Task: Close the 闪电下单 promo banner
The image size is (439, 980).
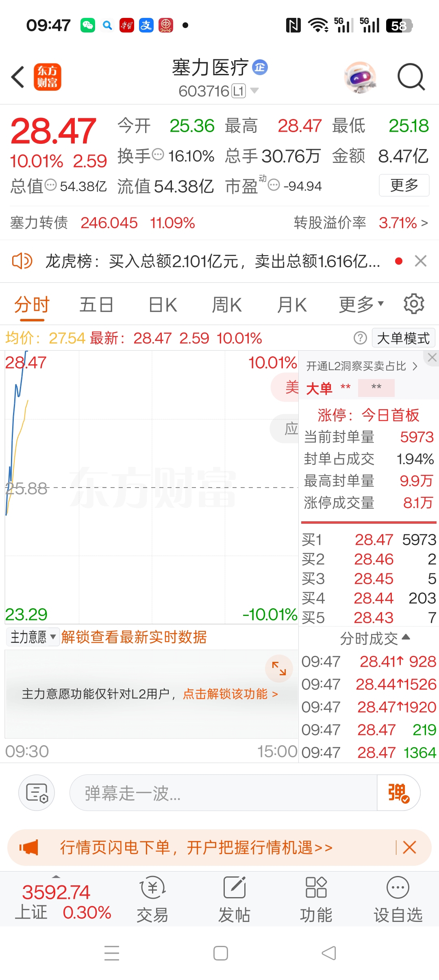Action: coord(409,848)
